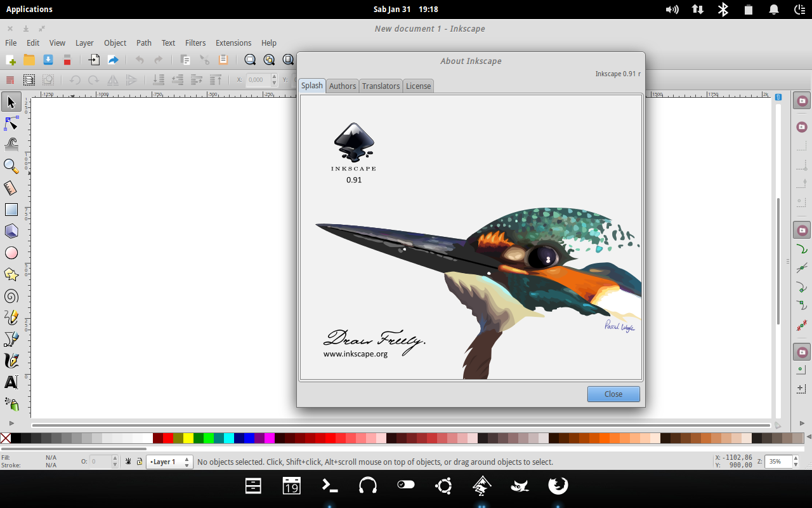
Task: Switch to the Authors tab
Action: (x=343, y=86)
